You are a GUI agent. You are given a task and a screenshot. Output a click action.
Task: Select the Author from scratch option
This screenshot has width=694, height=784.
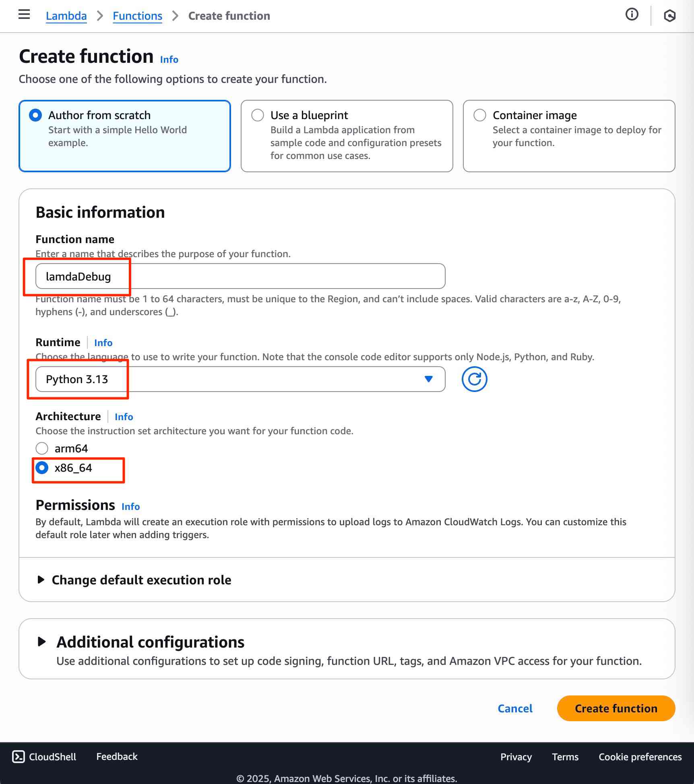click(x=35, y=116)
